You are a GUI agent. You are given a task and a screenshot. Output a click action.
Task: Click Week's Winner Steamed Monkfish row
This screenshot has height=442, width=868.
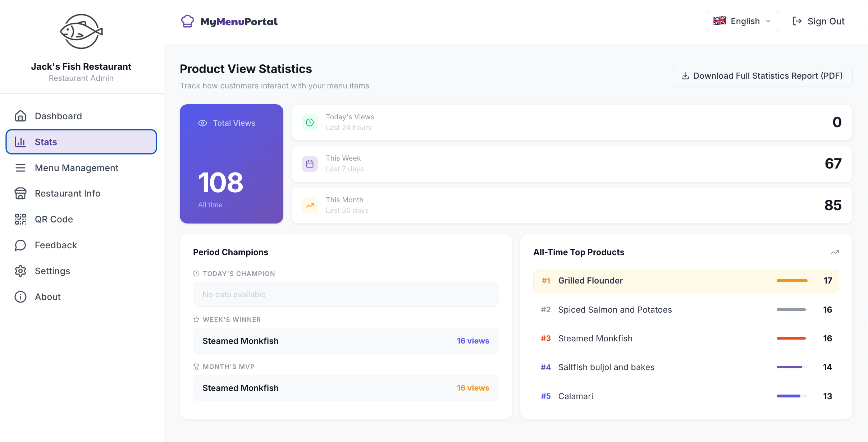[x=346, y=341]
